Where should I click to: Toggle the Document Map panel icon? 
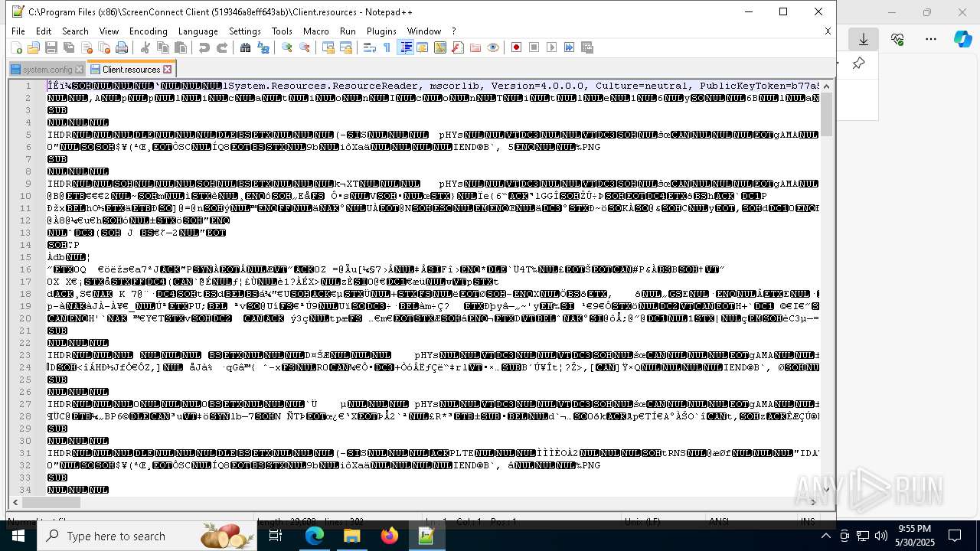pos(440,47)
